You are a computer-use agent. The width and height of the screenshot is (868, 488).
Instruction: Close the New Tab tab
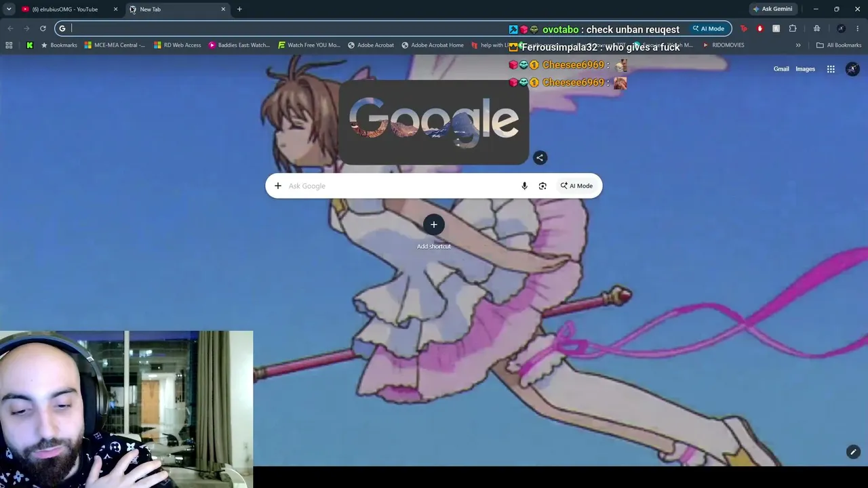coord(223,9)
